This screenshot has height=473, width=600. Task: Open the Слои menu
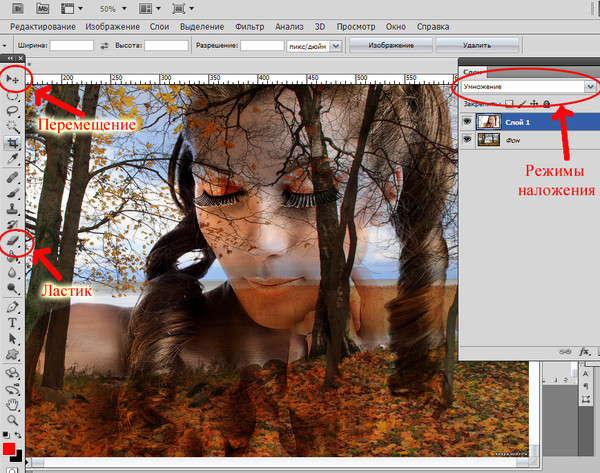pos(159,27)
